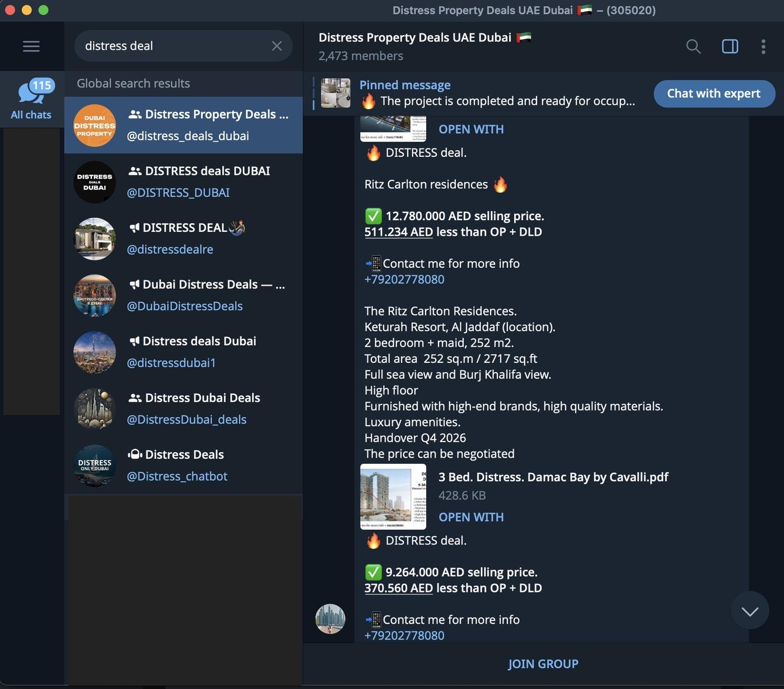Click golden skyline avatar of Distress Dubai Deals
784x689 pixels.
click(95, 409)
